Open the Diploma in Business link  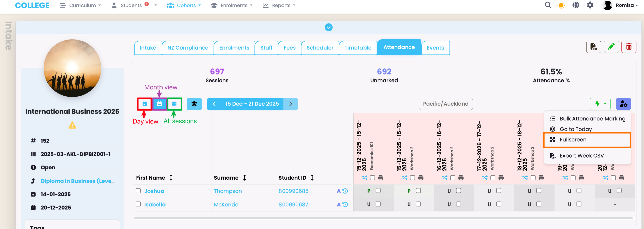point(77,181)
